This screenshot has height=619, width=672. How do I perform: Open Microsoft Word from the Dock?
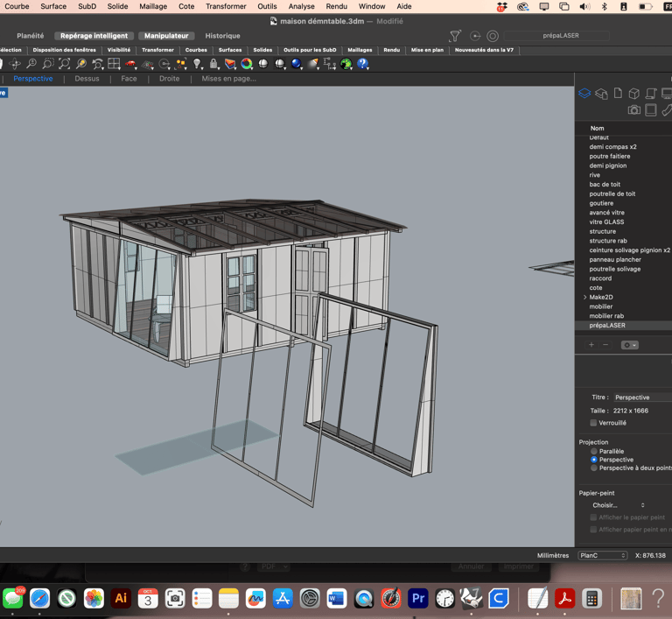click(x=336, y=598)
